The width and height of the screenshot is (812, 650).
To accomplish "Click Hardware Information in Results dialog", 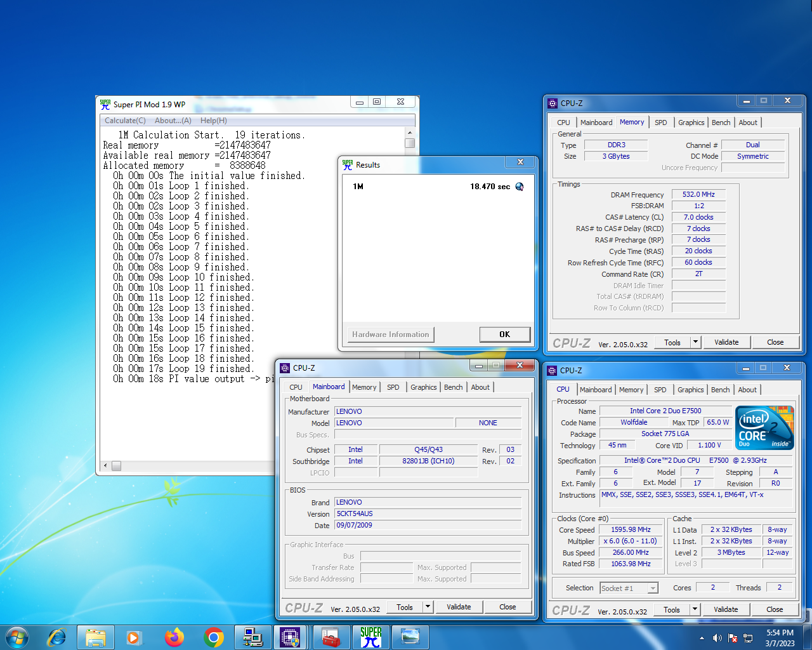I will 391,335.
